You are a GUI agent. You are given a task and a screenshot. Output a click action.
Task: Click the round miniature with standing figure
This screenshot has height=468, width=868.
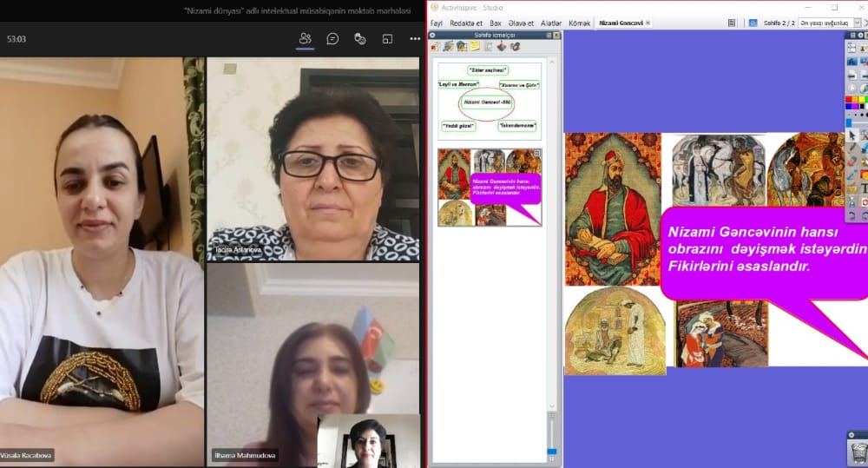coord(615,331)
